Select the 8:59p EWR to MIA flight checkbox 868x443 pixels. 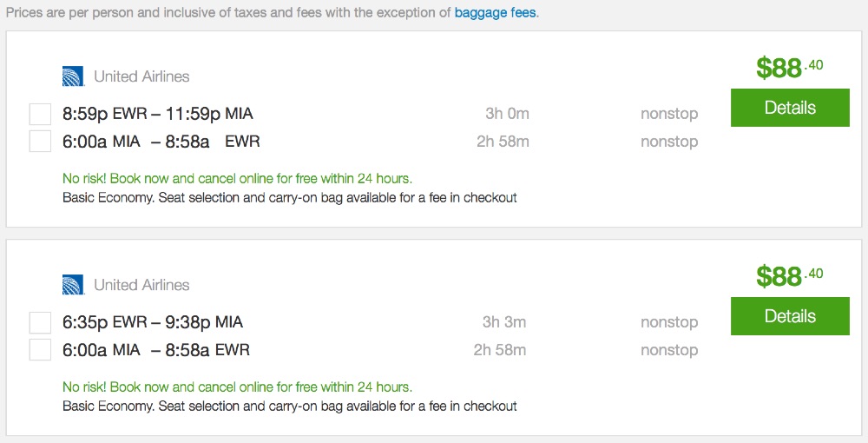[40, 114]
